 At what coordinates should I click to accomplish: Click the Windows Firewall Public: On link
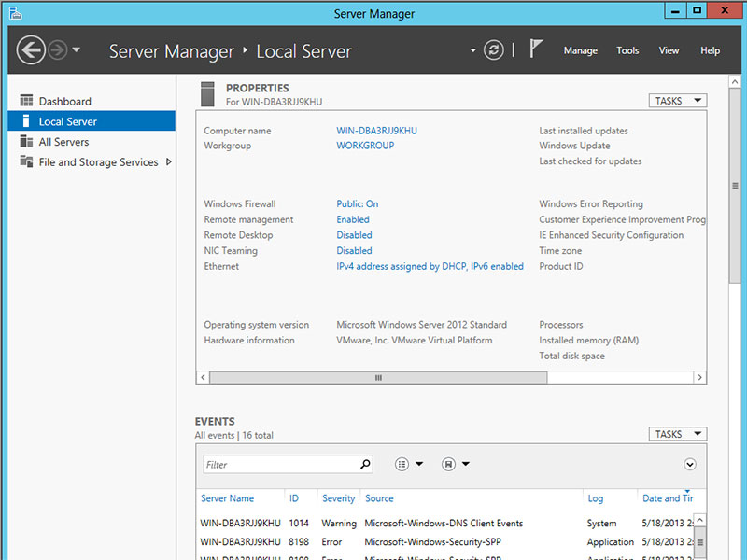click(358, 203)
